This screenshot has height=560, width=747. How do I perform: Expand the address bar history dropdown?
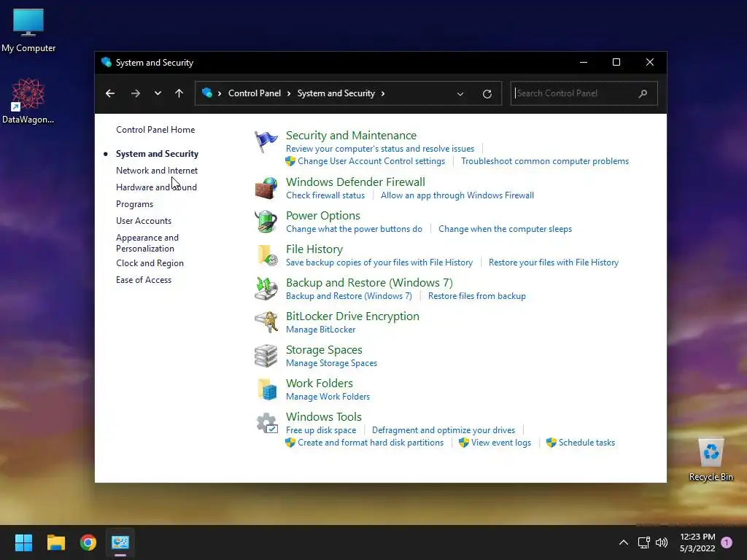pos(460,94)
